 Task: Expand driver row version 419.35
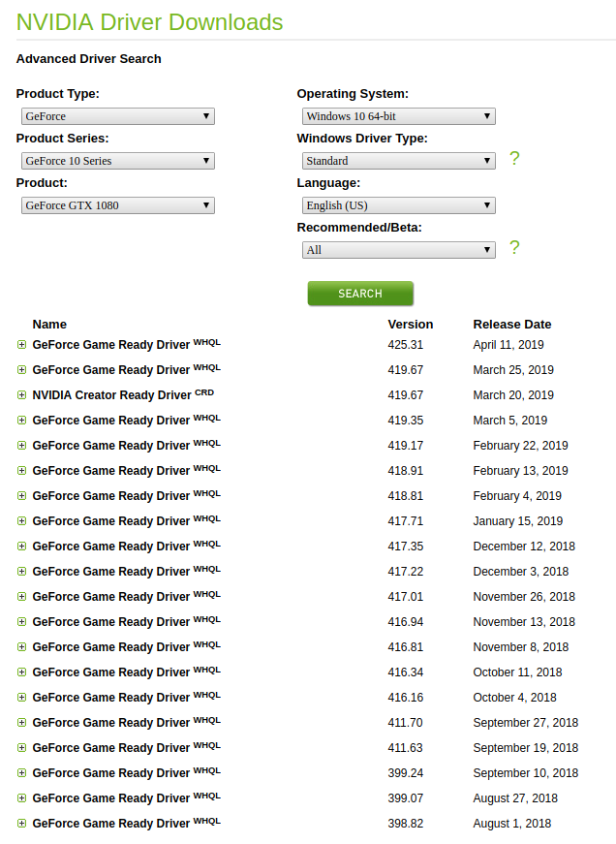point(21,421)
